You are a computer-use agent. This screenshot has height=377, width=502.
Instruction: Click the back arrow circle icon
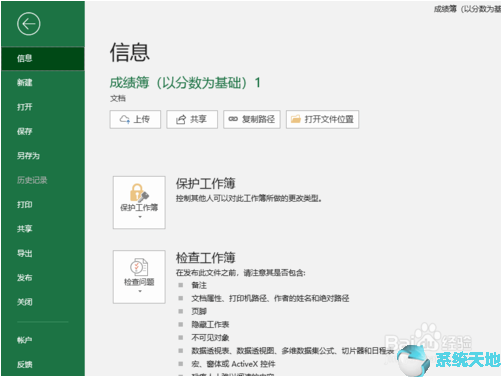pos(29,24)
